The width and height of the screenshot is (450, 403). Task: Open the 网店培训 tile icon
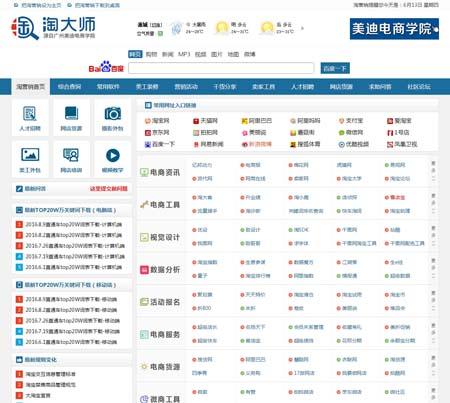coord(71,155)
